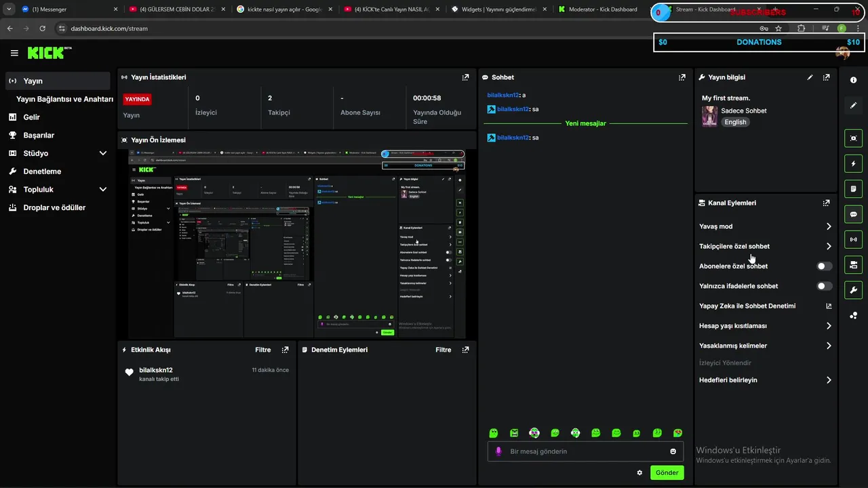Click bilalkskn12 username in the newest message
Viewport: 868px width, 488px height.
click(513, 138)
